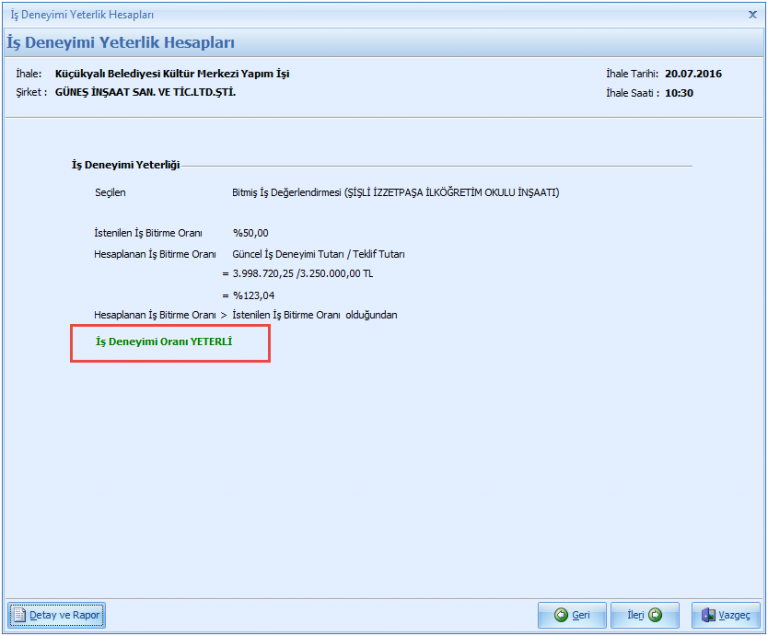Click the Bitmiş İş Değerlendirmesi selection text

[395, 192]
